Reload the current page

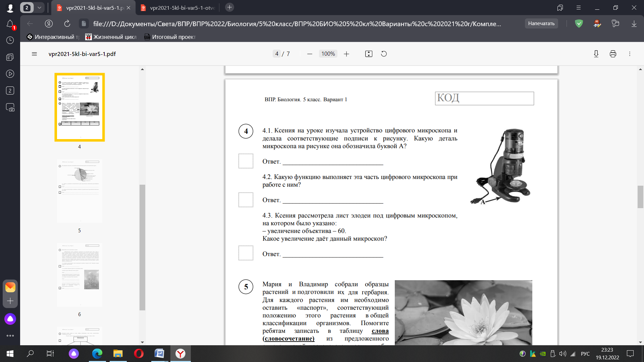coord(67,23)
